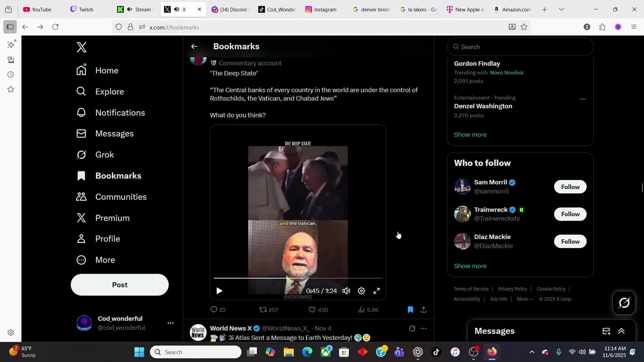Open Windows Start menu
Image resolution: width=644 pixels, height=362 pixels.
pyautogui.click(x=139, y=352)
